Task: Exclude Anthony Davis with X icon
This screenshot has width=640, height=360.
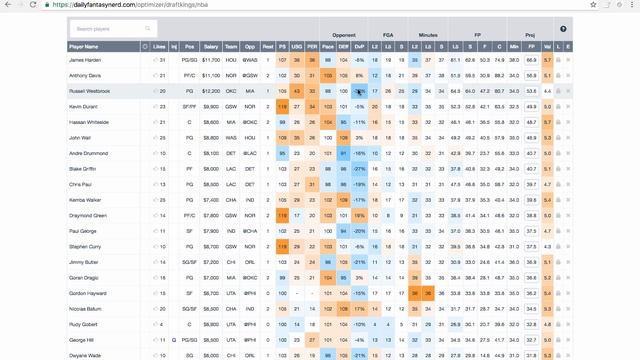Action: 568,76
